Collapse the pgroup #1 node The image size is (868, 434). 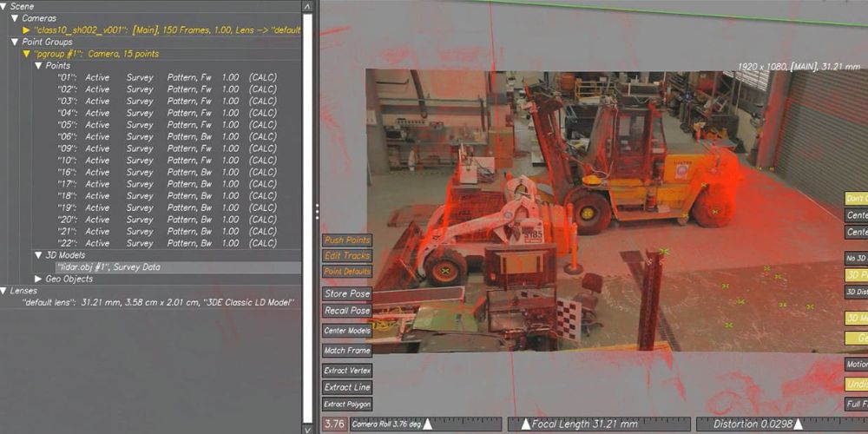click(27, 54)
